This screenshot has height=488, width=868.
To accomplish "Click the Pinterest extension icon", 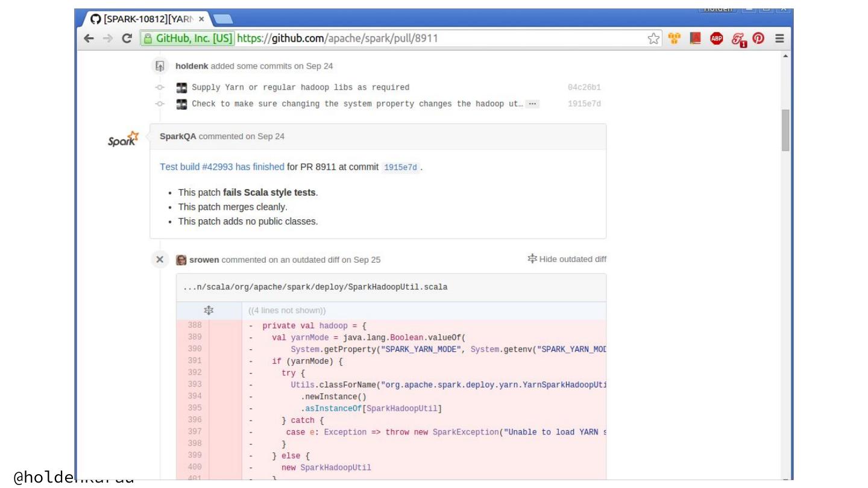I will pyautogui.click(x=758, y=39).
